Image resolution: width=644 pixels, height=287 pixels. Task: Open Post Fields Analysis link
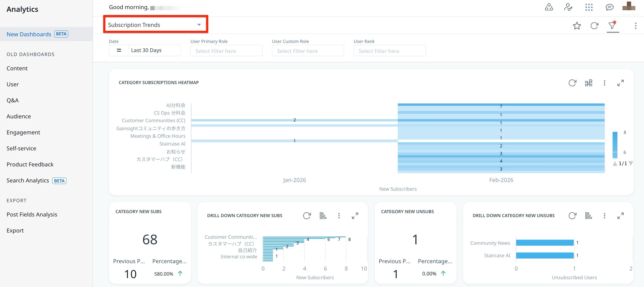(32, 214)
